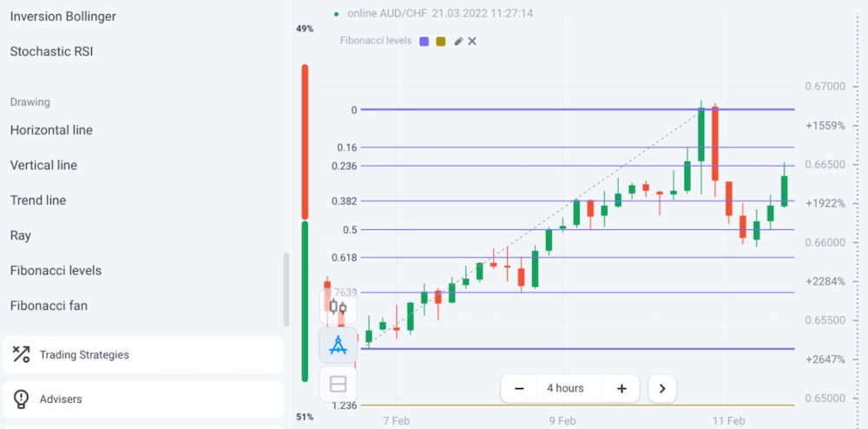Screen dimensions: 868x429
Task: Click the split chart layout icon
Action: (338, 384)
